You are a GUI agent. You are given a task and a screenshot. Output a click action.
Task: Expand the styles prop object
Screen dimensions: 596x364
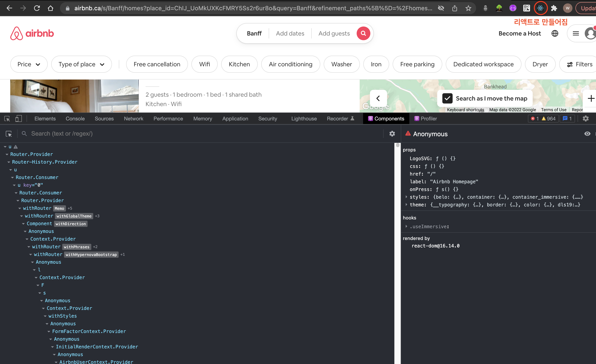coord(406,197)
